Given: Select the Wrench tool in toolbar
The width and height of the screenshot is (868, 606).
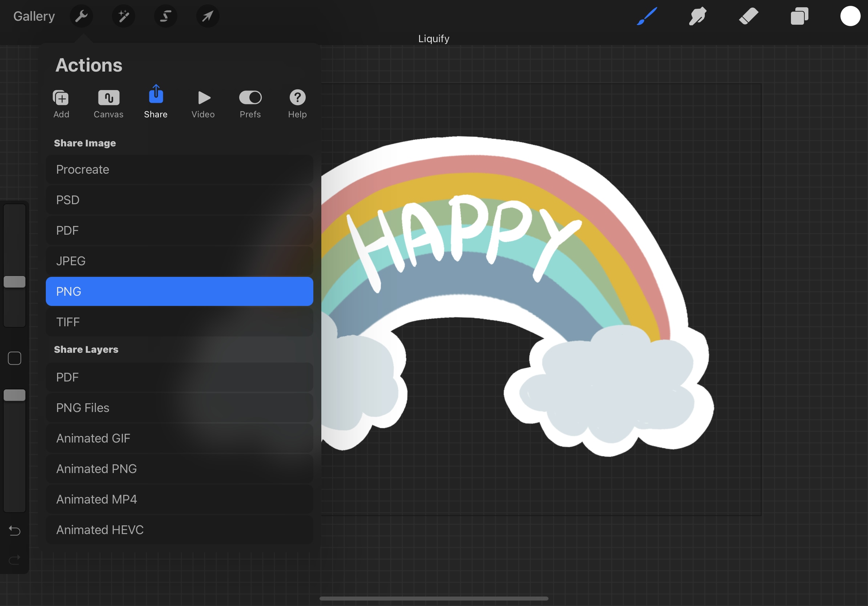Looking at the screenshot, I should pos(82,16).
